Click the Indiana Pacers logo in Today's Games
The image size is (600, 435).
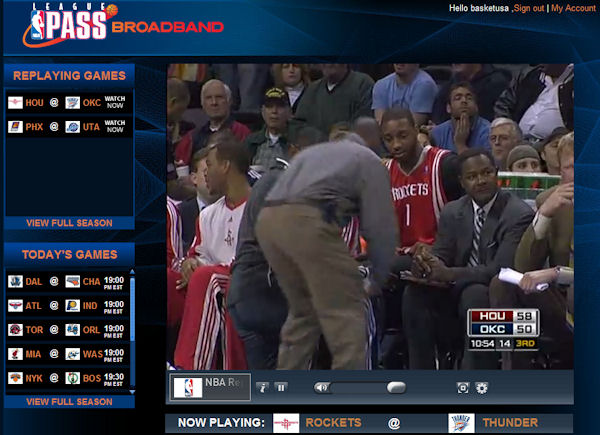click(x=72, y=305)
